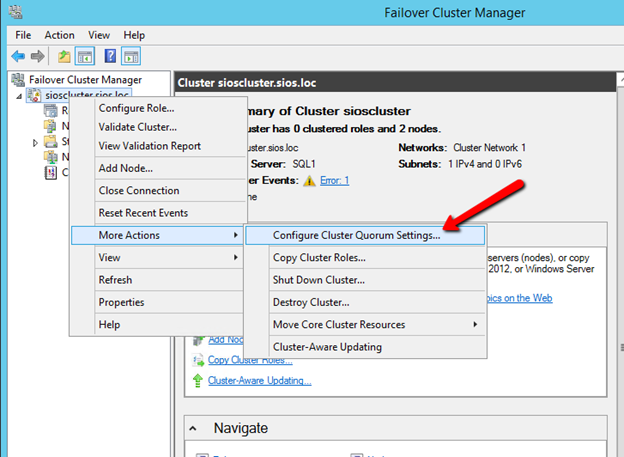Choose Validate Cluster from context menu
Viewport: 624px width, 457px height.
(x=137, y=127)
